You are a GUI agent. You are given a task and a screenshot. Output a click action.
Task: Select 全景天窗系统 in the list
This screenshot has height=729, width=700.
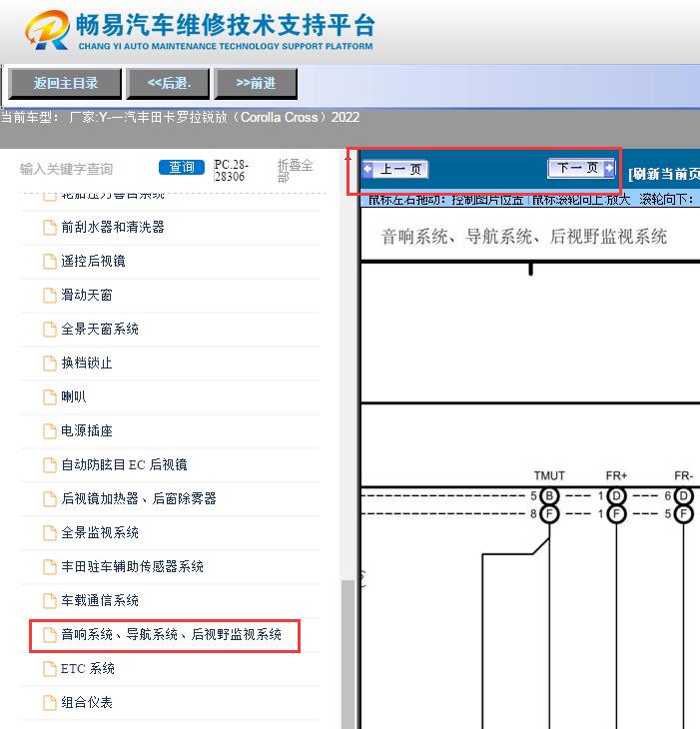[100, 330]
